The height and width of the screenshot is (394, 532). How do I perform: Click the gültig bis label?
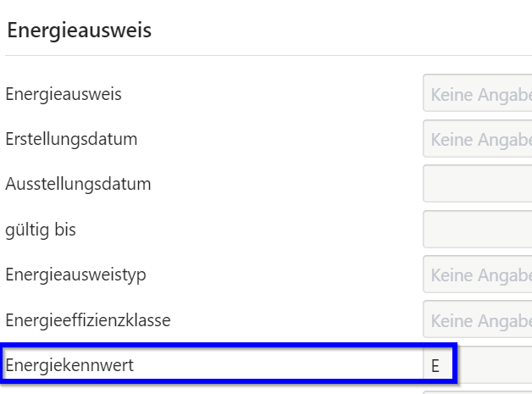tap(41, 230)
